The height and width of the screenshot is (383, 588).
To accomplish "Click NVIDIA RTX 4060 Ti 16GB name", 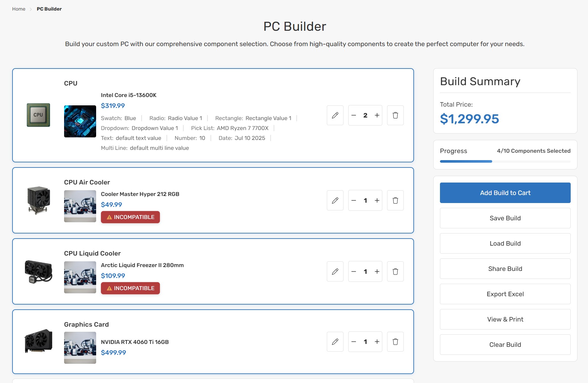I will pyautogui.click(x=135, y=342).
